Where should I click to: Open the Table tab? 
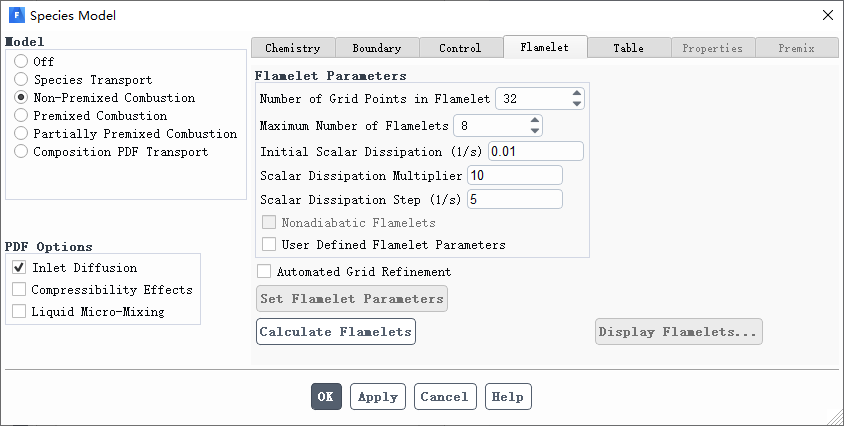click(x=629, y=48)
